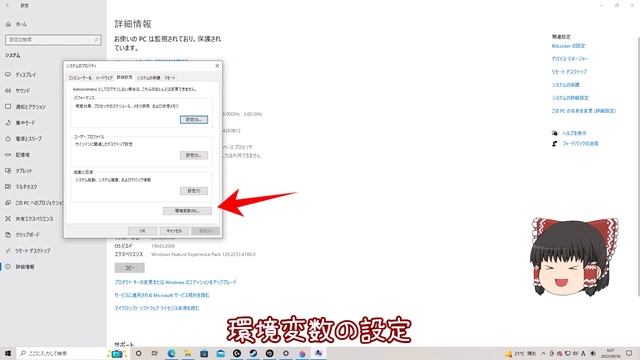
Task: Open Performance (パフォーマンス) Settings button
Action: (x=194, y=120)
